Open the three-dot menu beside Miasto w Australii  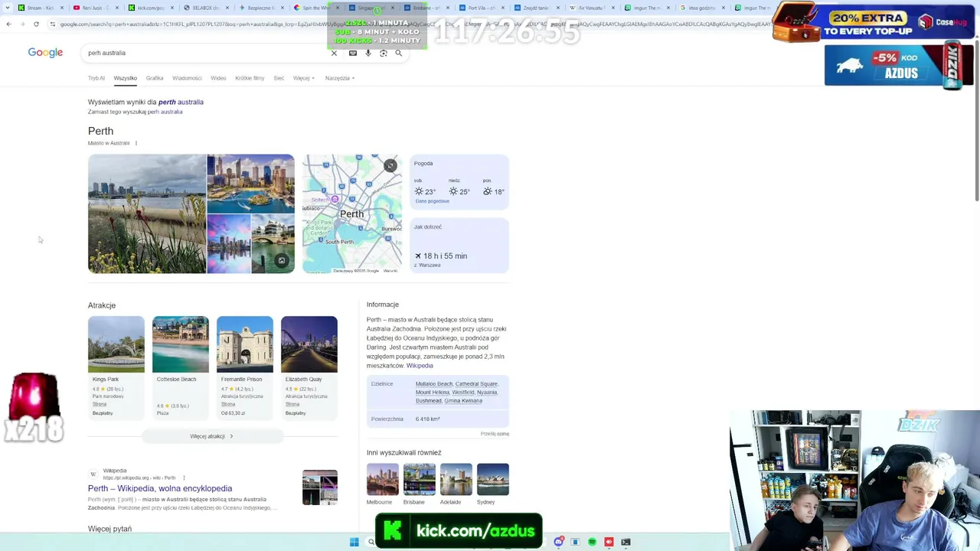[x=136, y=143]
